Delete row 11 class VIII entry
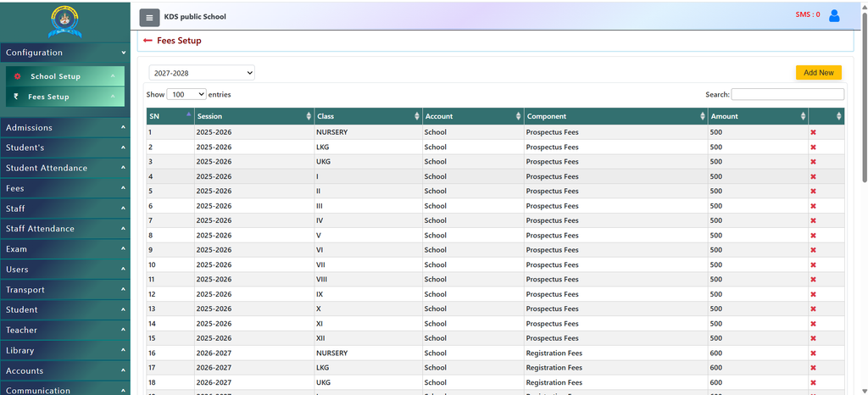The image size is (868, 395). tap(813, 280)
